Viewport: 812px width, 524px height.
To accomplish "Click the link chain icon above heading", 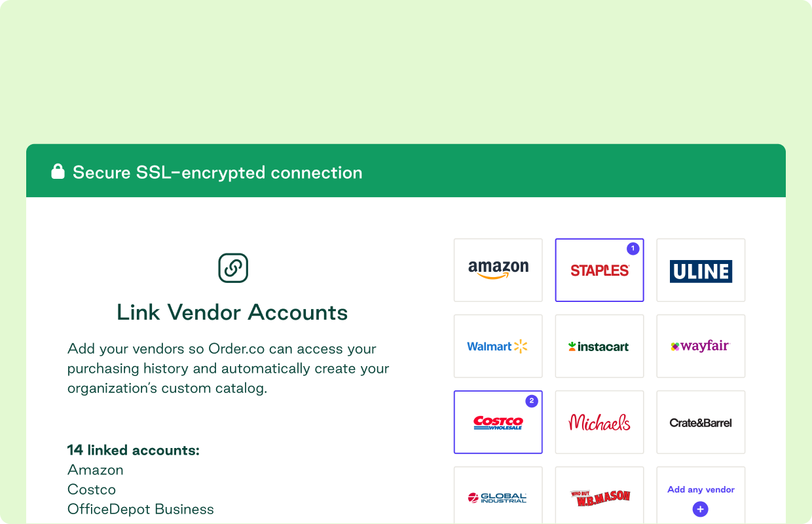I will 233,268.
